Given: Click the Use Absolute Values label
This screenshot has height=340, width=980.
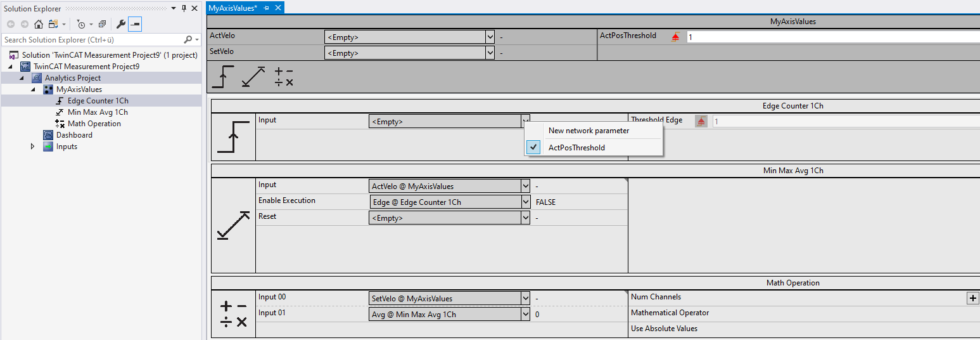Looking at the screenshot, I should click(x=664, y=329).
